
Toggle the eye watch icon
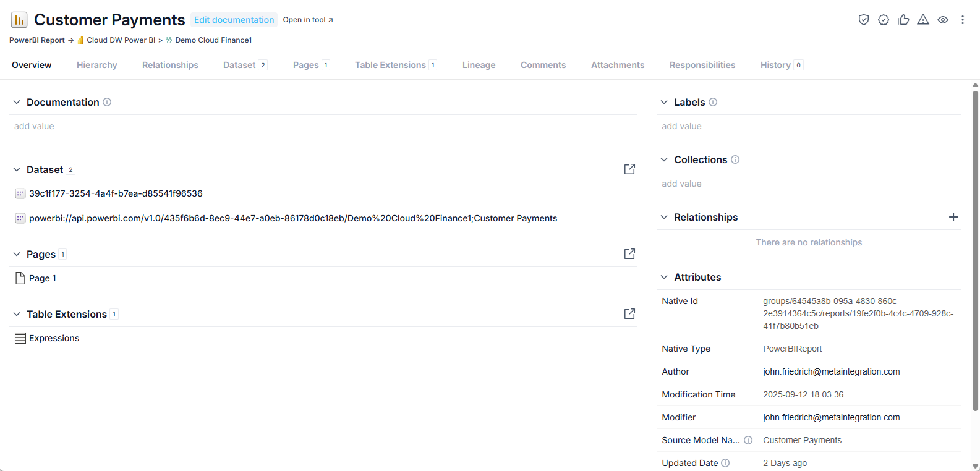click(943, 20)
